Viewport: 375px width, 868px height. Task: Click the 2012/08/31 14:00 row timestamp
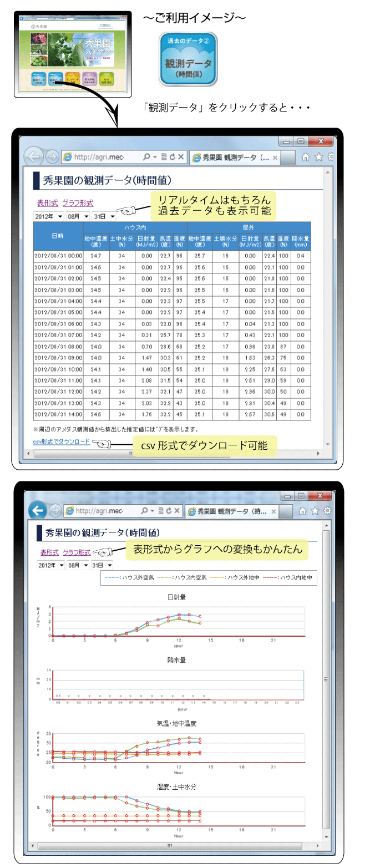tap(58, 414)
